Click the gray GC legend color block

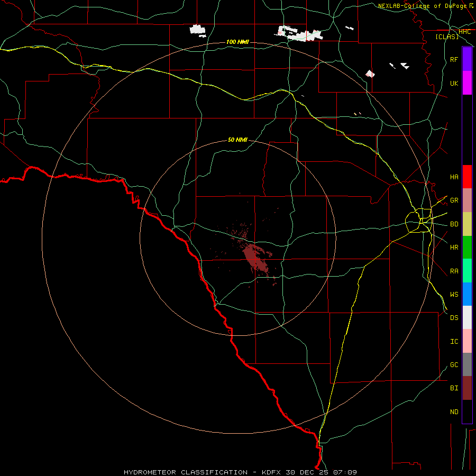[x=467, y=364]
